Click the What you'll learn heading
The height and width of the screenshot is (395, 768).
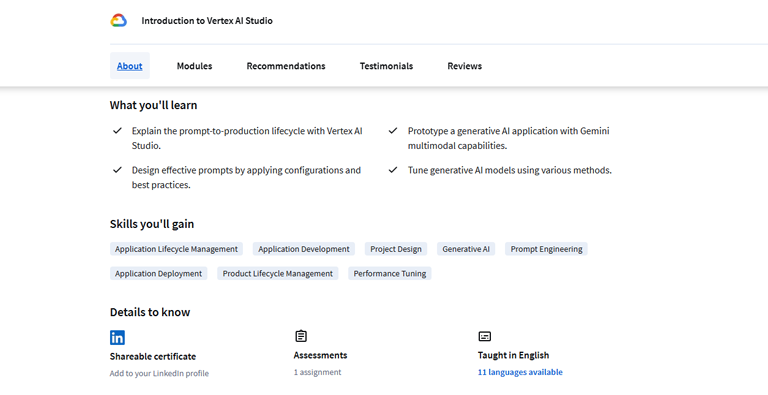[153, 105]
